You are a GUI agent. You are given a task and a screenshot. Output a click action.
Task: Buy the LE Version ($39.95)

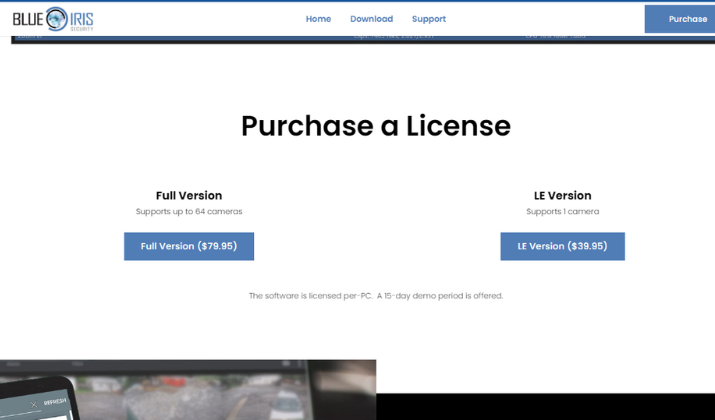pyautogui.click(x=562, y=246)
